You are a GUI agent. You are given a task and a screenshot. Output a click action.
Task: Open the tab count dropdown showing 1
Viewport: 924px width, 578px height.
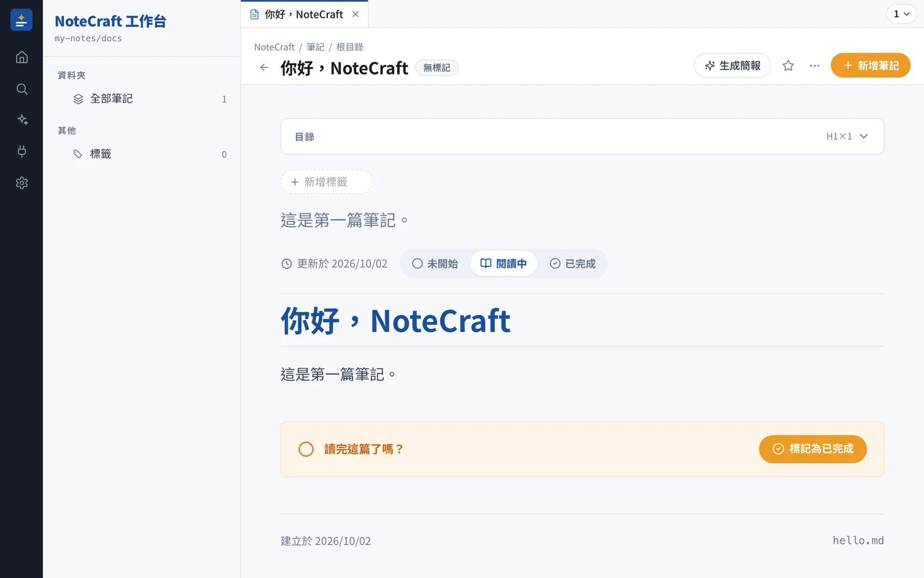point(901,14)
